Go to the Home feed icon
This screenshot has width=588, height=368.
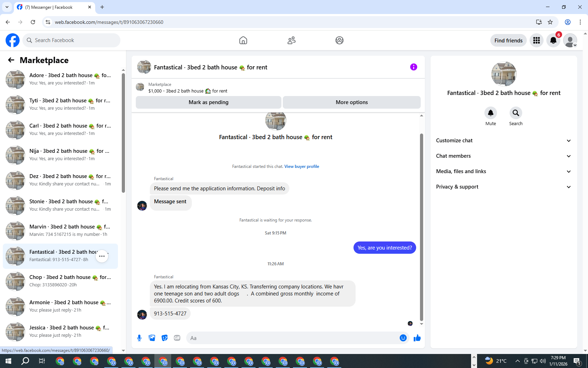click(x=243, y=40)
